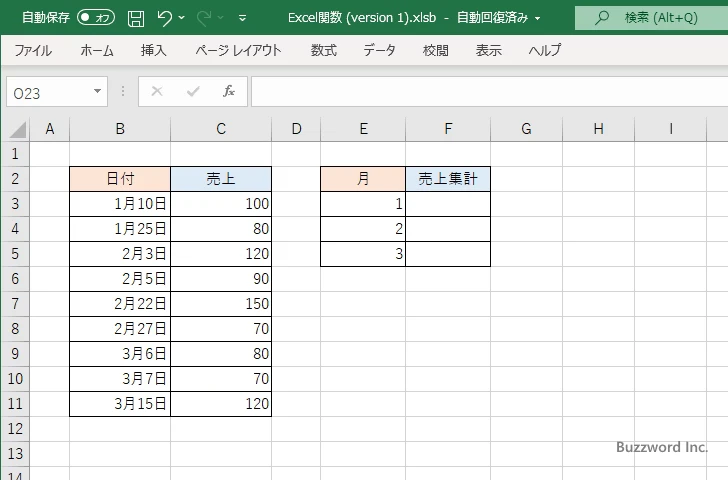This screenshot has width=728, height=480.
Task: Select the sales cell with 90
Action: pos(221,279)
